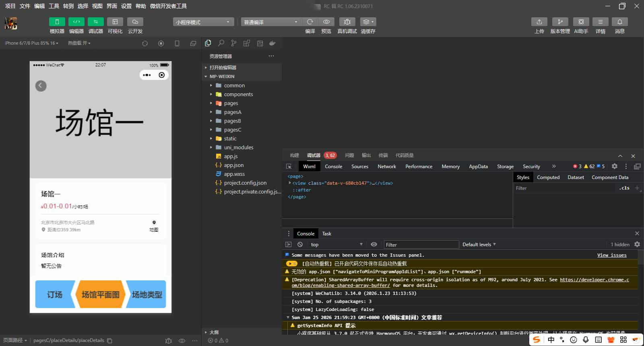Viewport: 644px width, 346px height.
Task: Toggle the simulator panel button
Action: coord(57,22)
